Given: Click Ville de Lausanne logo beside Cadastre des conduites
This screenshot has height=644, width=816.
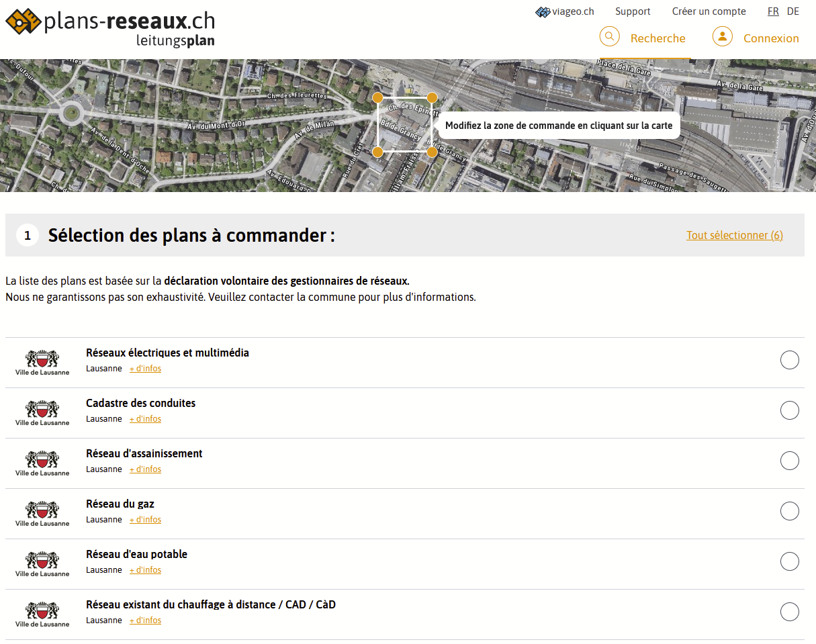Looking at the screenshot, I should 42,412.
